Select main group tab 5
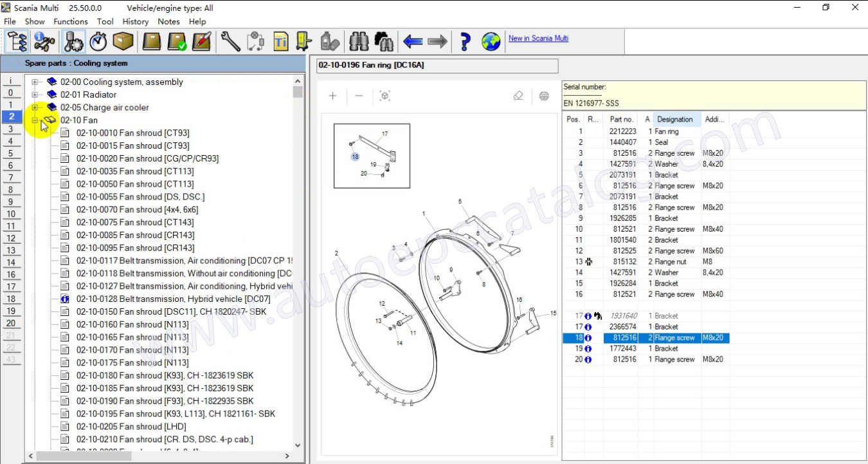The height and width of the screenshot is (464, 868). click(x=10, y=153)
